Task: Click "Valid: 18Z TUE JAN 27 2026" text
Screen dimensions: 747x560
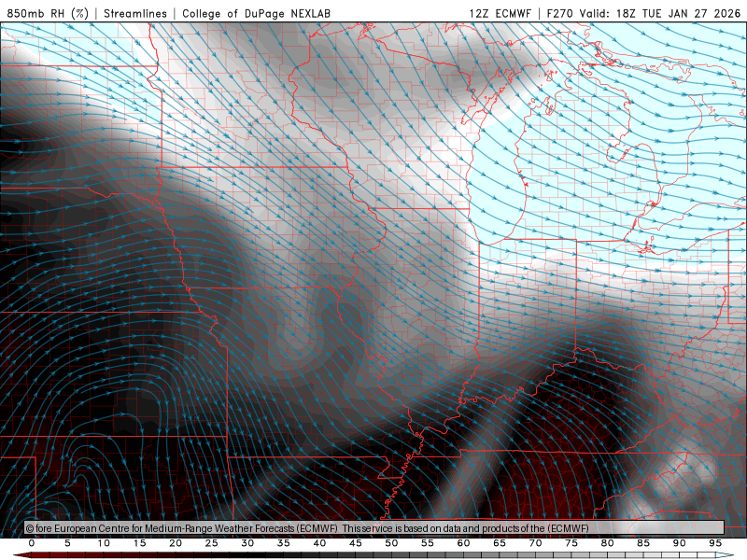Action: [x=660, y=13]
